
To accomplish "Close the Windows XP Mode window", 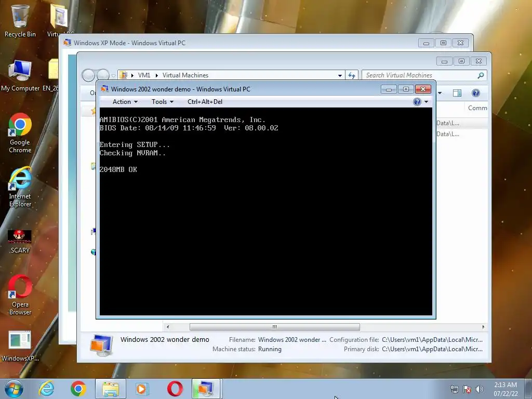I will pyautogui.click(x=460, y=43).
